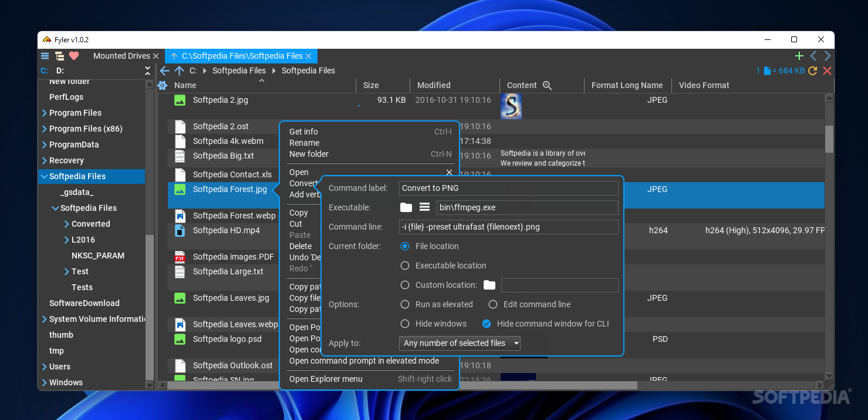Toggle the folder tree panel icon

[x=59, y=56]
